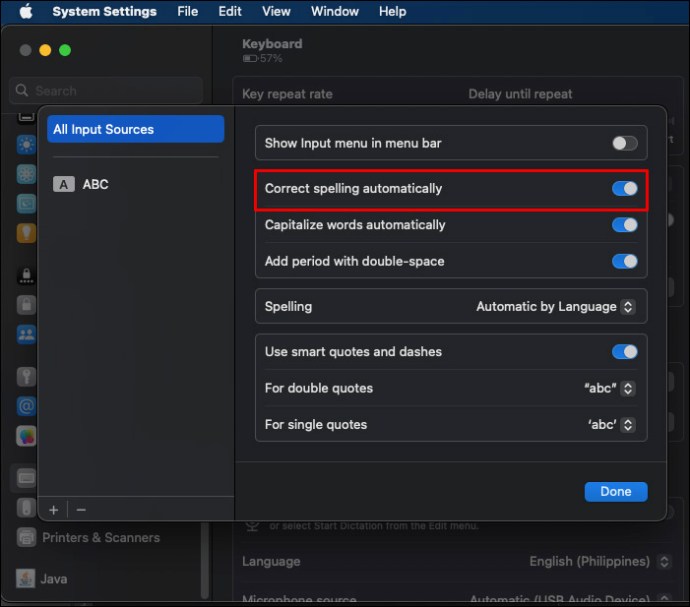Select the ABC input source label
This screenshot has width=690, height=607.
coord(95,184)
